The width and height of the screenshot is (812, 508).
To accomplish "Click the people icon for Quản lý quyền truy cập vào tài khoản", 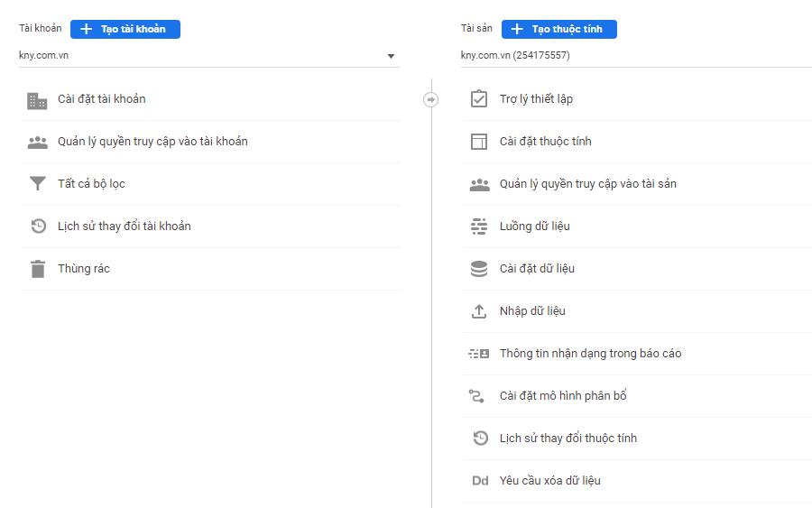I will (x=37, y=142).
